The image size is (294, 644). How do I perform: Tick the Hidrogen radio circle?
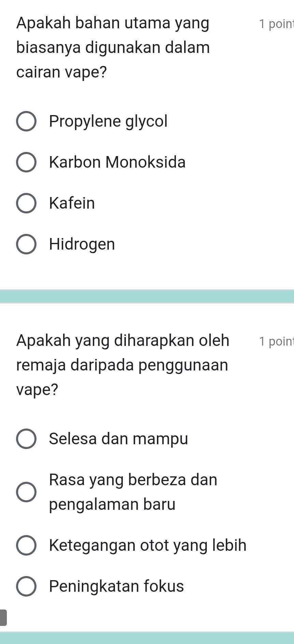coord(26,244)
